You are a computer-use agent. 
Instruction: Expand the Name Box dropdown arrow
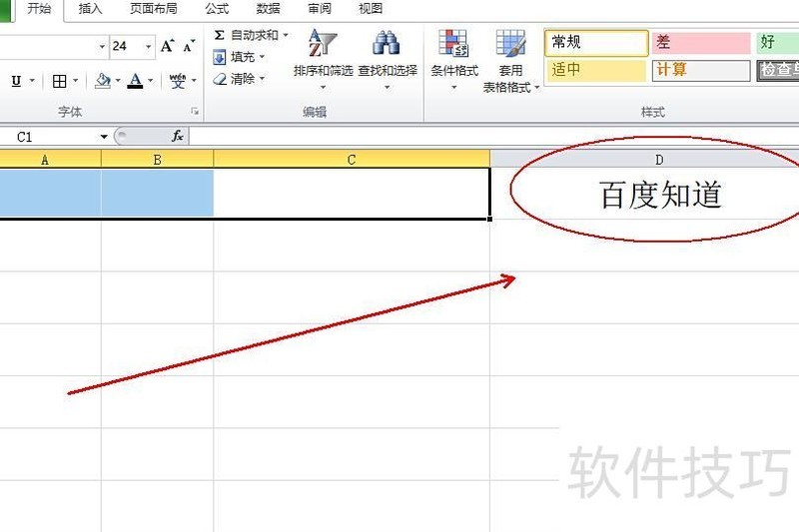tap(104, 137)
